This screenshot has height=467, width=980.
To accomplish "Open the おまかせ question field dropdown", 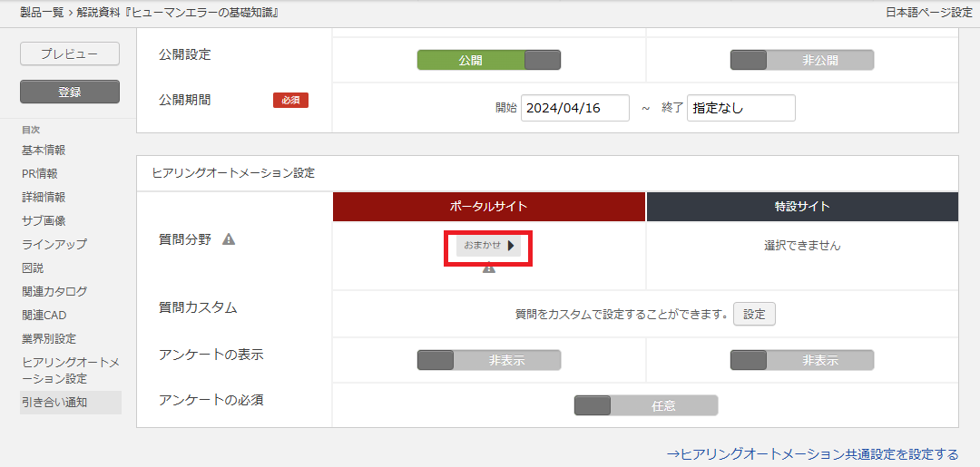I will 489,246.
